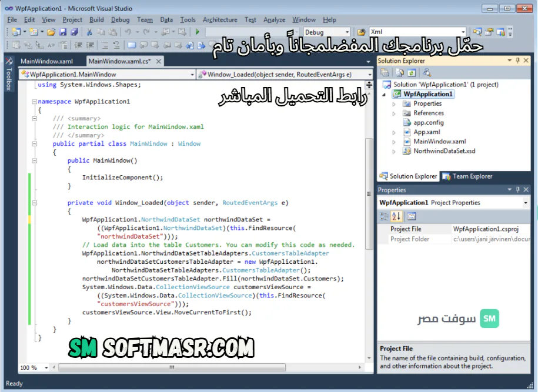Cut the selection with the scissors icon

89,32
